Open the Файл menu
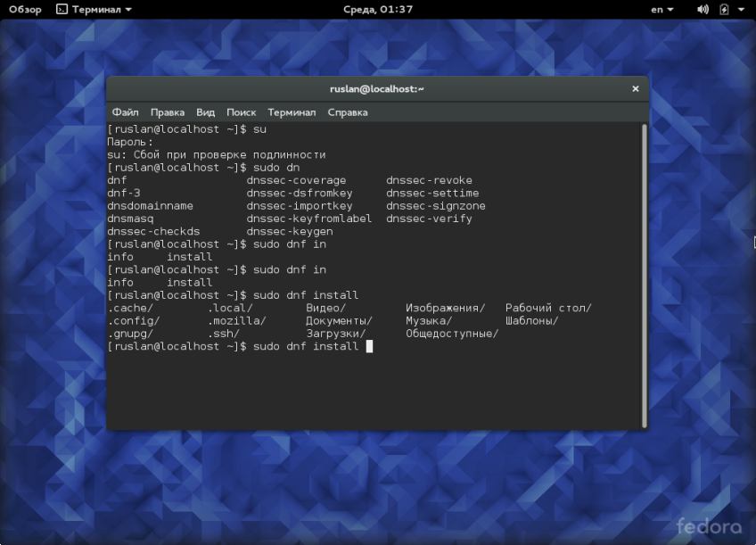This screenshot has height=545, width=756. (126, 112)
